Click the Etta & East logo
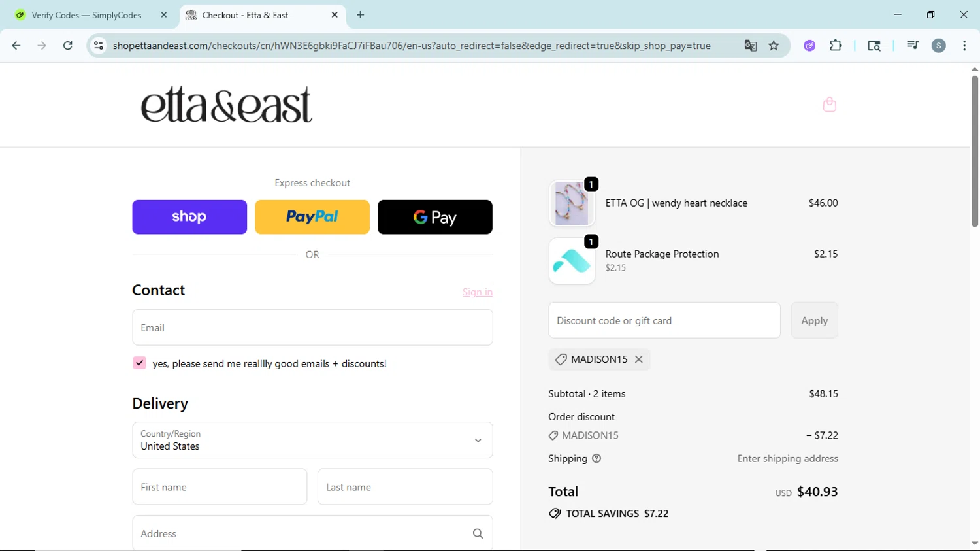The height and width of the screenshot is (551, 980). coord(227,105)
